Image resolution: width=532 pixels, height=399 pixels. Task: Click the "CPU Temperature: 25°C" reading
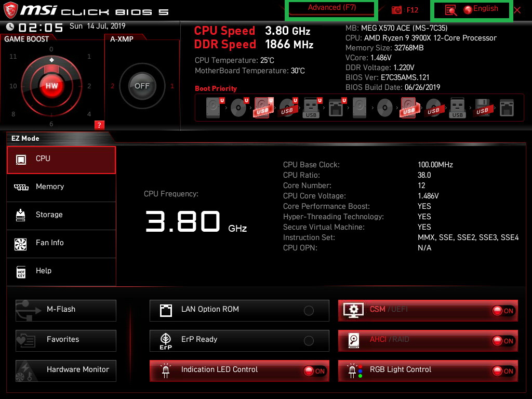(x=234, y=60)
